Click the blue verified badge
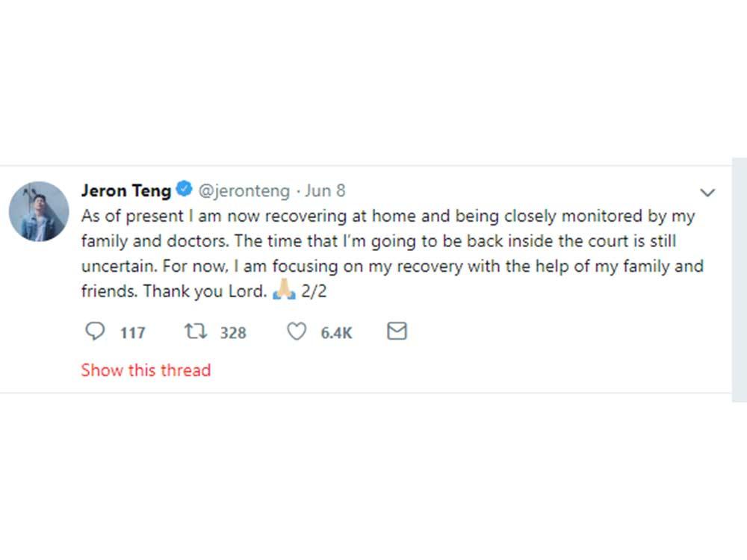This screenshot has height=560, width=747. tap(184, 190)
